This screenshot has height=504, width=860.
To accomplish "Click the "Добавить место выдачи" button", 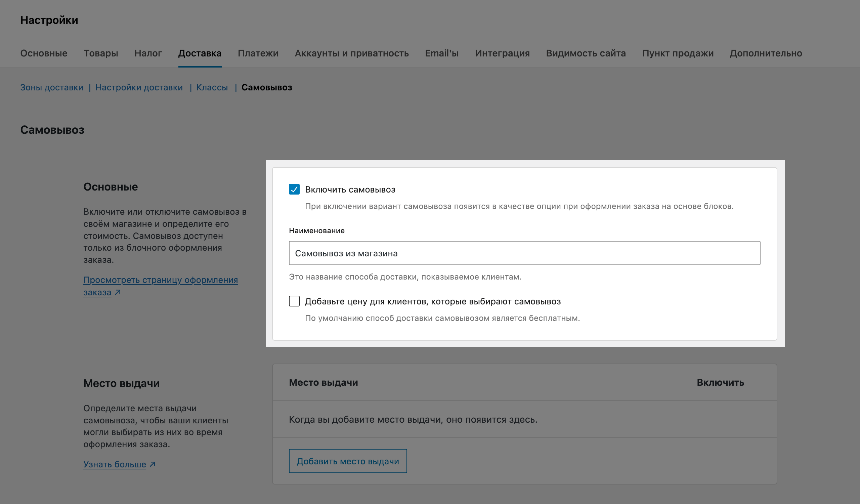I will tap(347, 461).
